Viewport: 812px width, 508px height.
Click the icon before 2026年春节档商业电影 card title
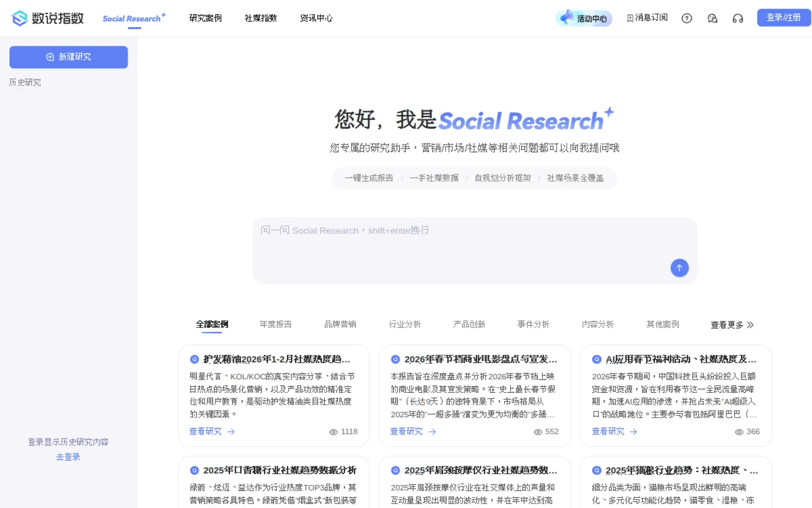pyautogui.click(x=396, y=359)
